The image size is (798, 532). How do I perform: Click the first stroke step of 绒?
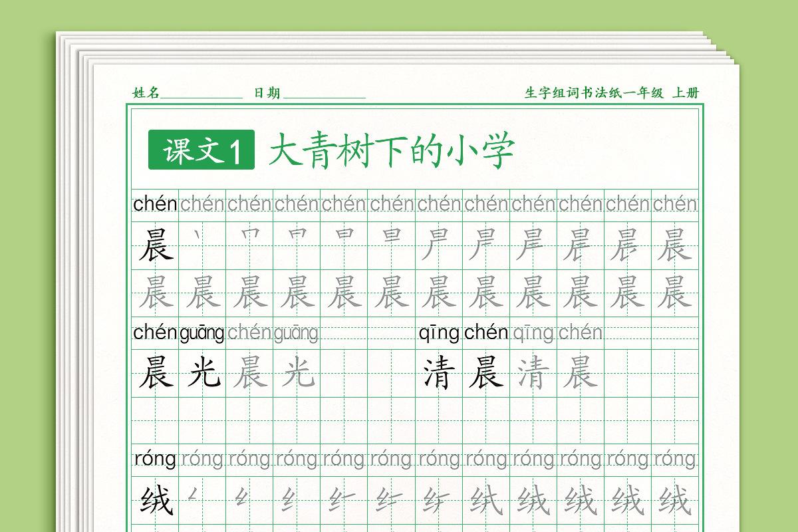pyautogui.click(x=194, y=494)
